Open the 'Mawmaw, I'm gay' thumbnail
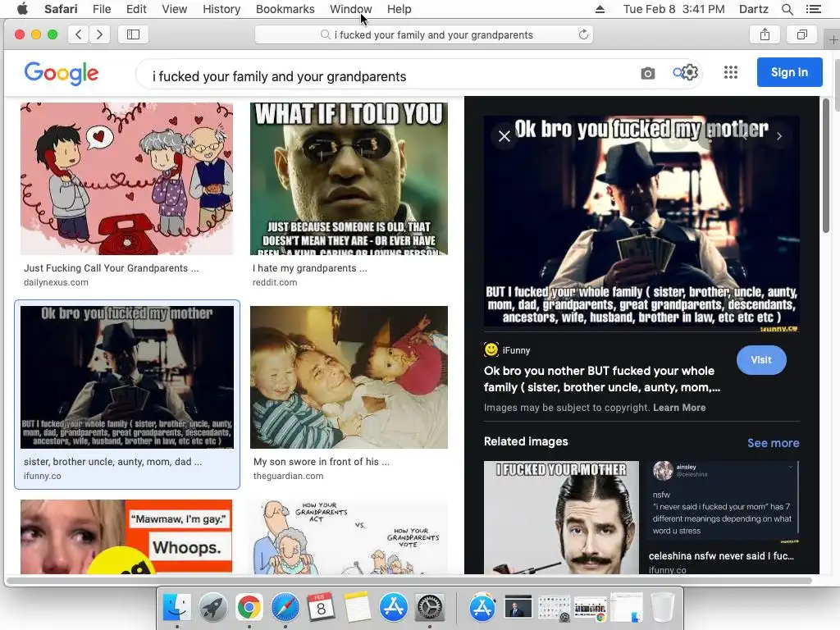Screen dimensions: 840x630 126,536
